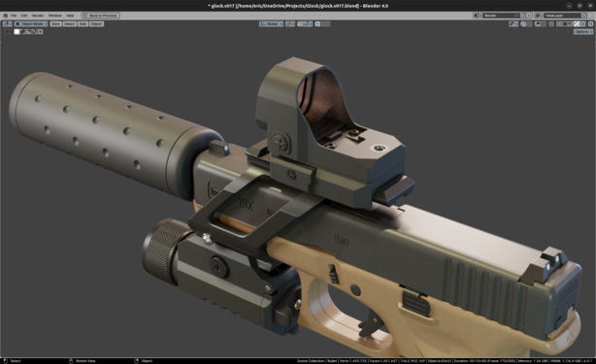The image size is (596, 364).
Task: Open the Window menu
Action: pos(54,16)
